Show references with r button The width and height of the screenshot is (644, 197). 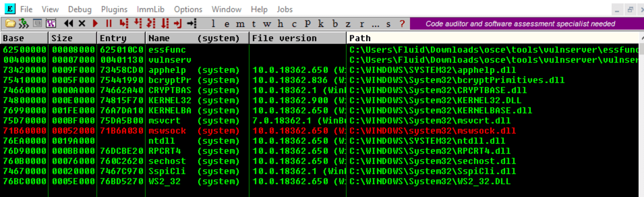point(362,24)
